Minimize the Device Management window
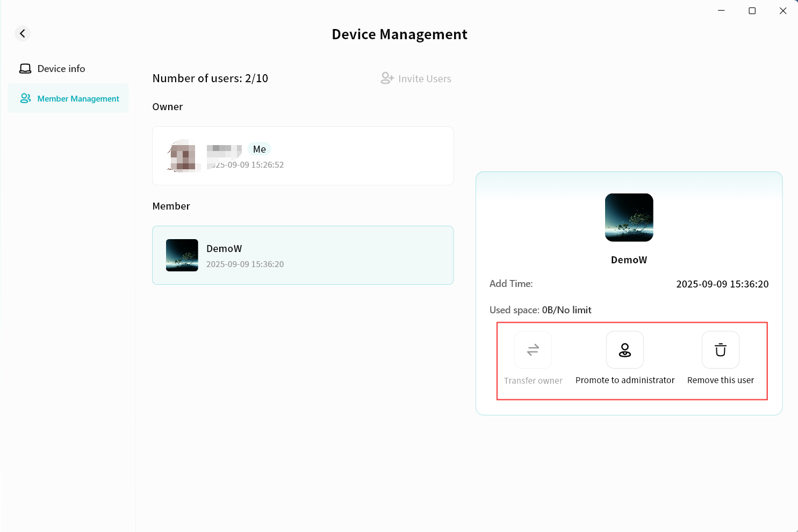Viewport: 798px width, 532px height. tap(721, 11)
